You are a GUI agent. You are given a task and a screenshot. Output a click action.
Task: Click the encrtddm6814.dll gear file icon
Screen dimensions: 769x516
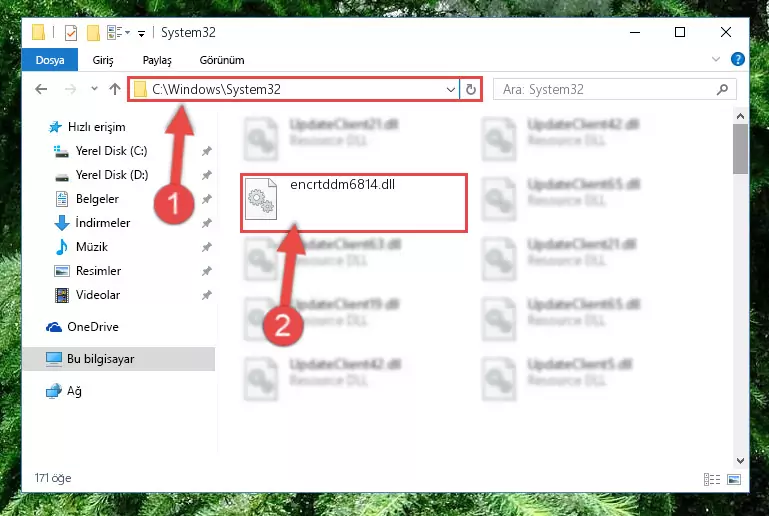tap(261, 199)
